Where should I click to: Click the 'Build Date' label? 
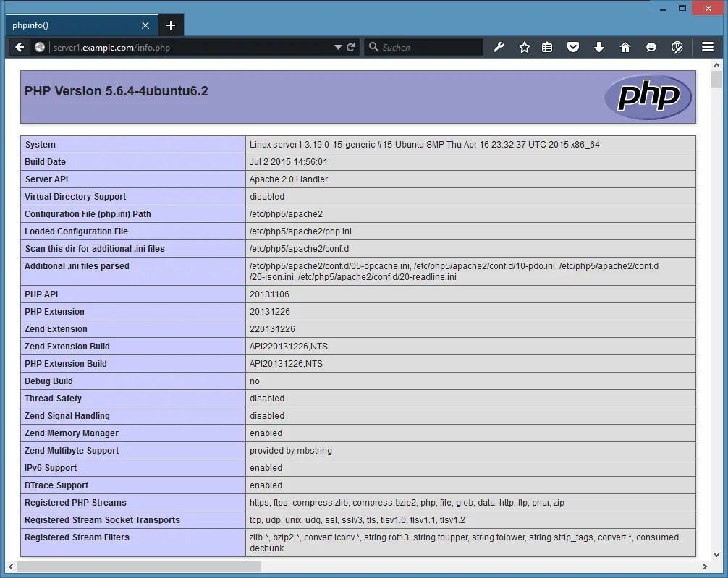(45, 162)
